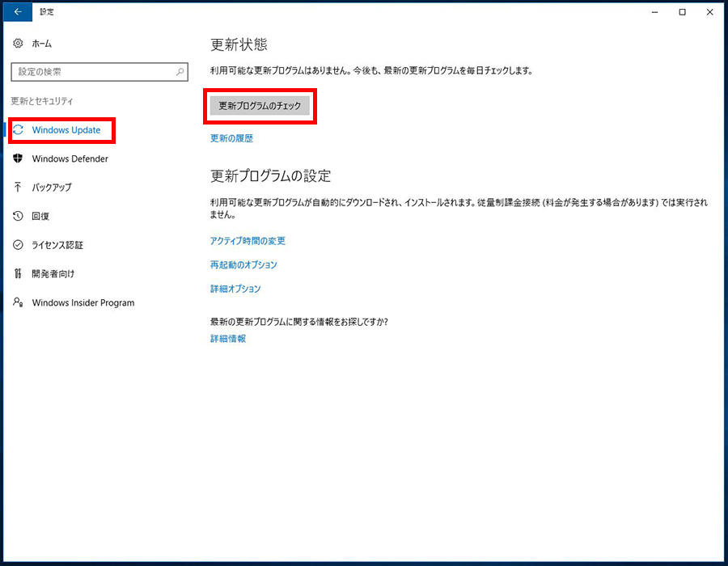Screen dimensions: 728x566
Task: Click the search magnifier icon
Action: [180, 72]
